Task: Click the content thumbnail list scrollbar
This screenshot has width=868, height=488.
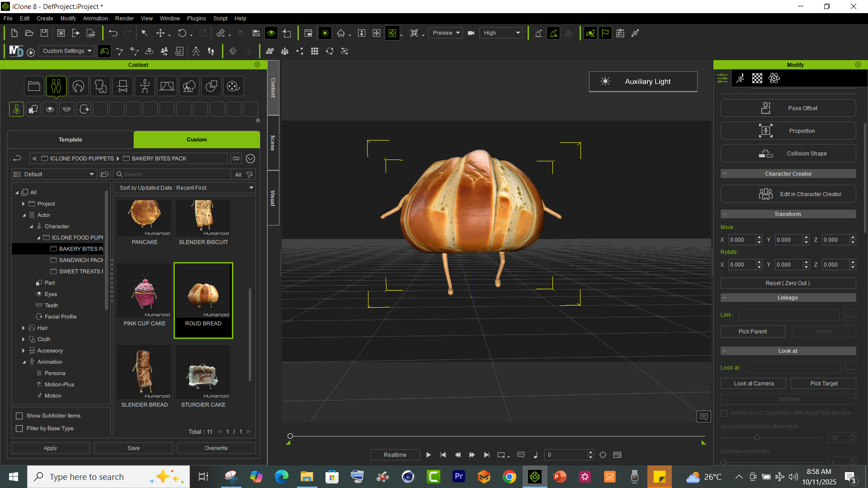Action: pos(250,334)
